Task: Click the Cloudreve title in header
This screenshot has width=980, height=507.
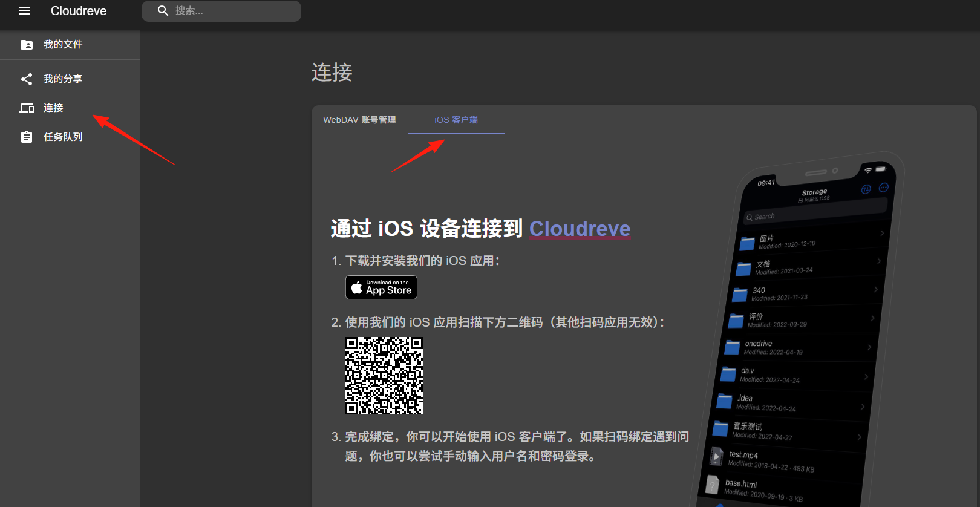Action: tap(79, 11)
